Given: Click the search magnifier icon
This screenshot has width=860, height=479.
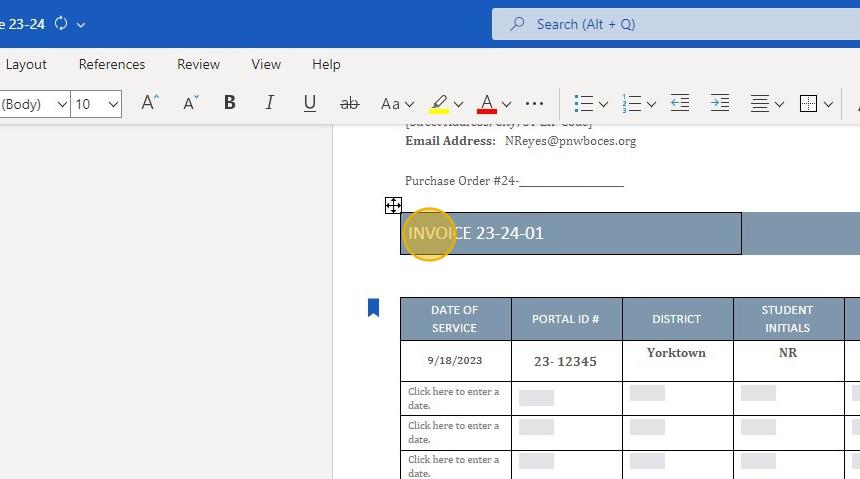Looking at the screenshot, I should pos(517,24).
